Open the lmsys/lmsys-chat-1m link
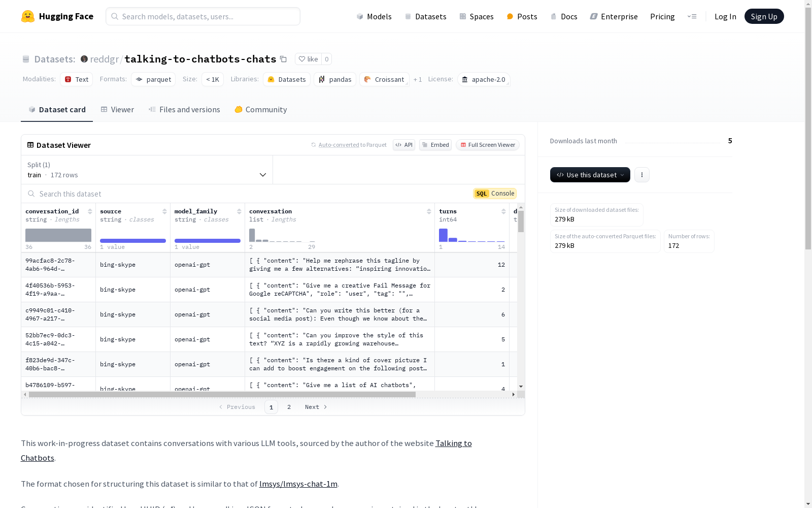Screen dimensions: 812x508 [298, 484]
